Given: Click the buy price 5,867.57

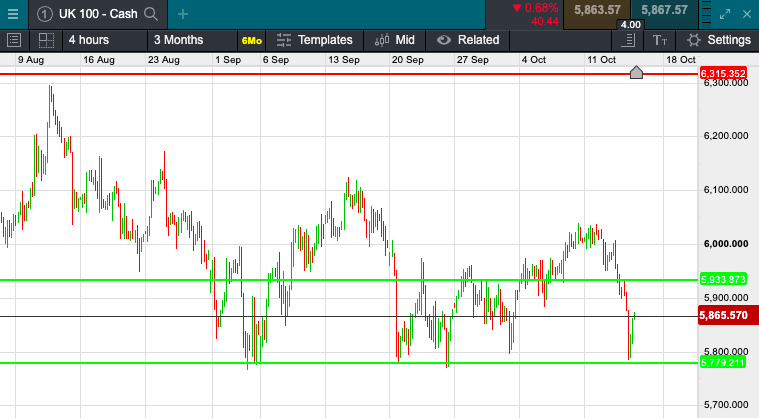Looking at the screenshot, I should tap(665, 10).
